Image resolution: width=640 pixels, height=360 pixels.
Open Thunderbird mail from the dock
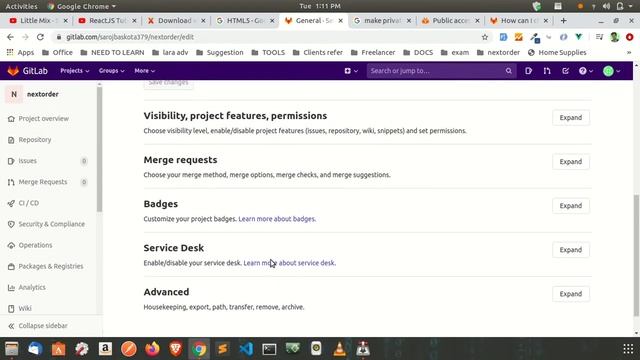[35, 349]
